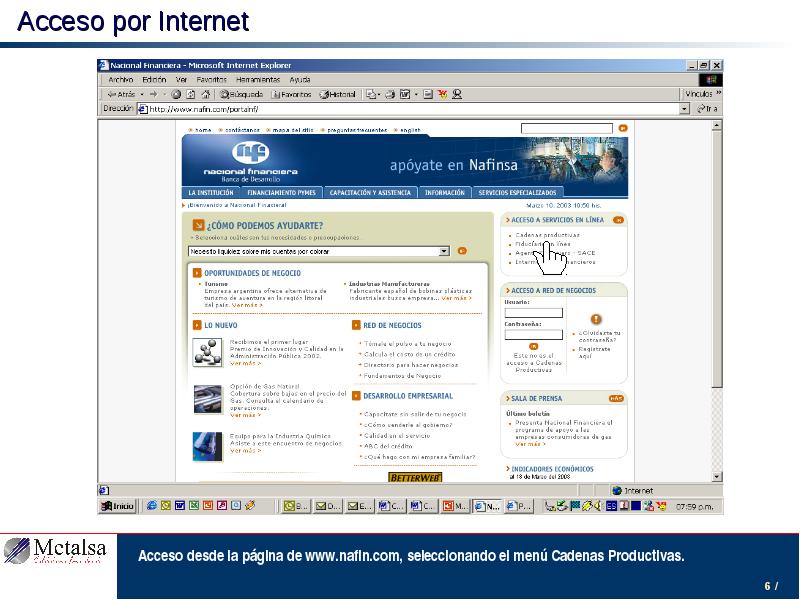Screen dimensions: 800x600
Task: Open the needs selection dropdown
Action: tap(444, 251)
